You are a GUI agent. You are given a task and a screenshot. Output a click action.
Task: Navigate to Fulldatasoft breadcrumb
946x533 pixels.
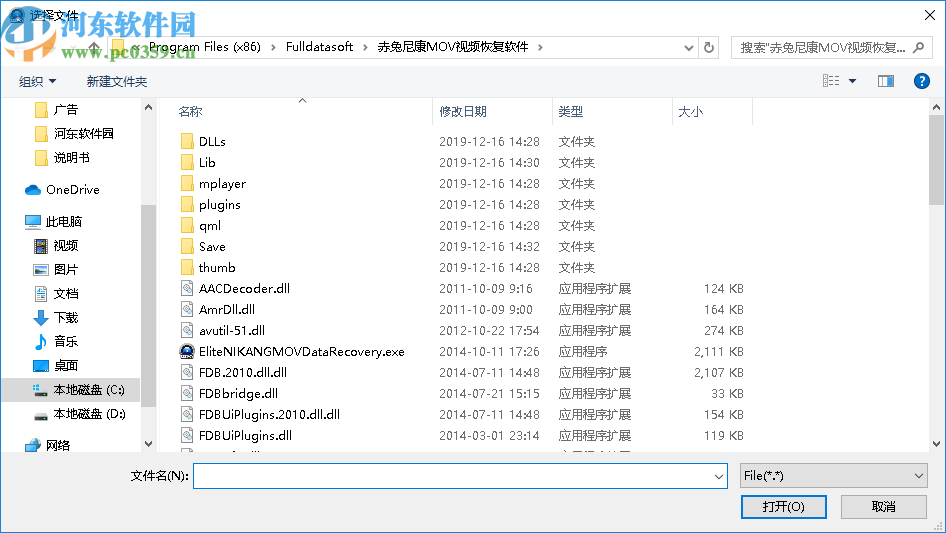click(319, 47)
